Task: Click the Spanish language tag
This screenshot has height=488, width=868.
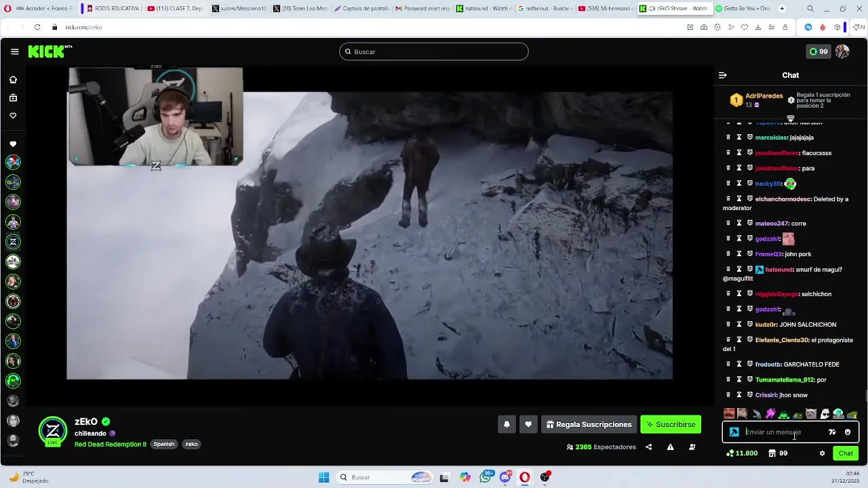Action: [164, 445]
